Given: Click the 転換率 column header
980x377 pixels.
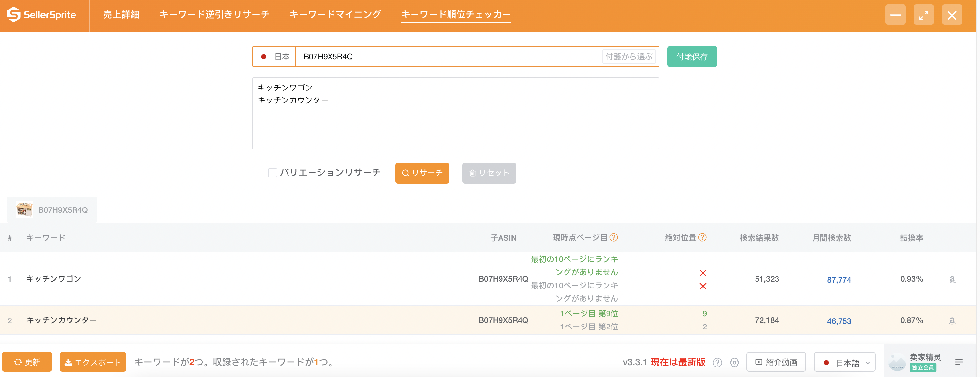Looking at the screenshot, I should (x=911, y=238).
